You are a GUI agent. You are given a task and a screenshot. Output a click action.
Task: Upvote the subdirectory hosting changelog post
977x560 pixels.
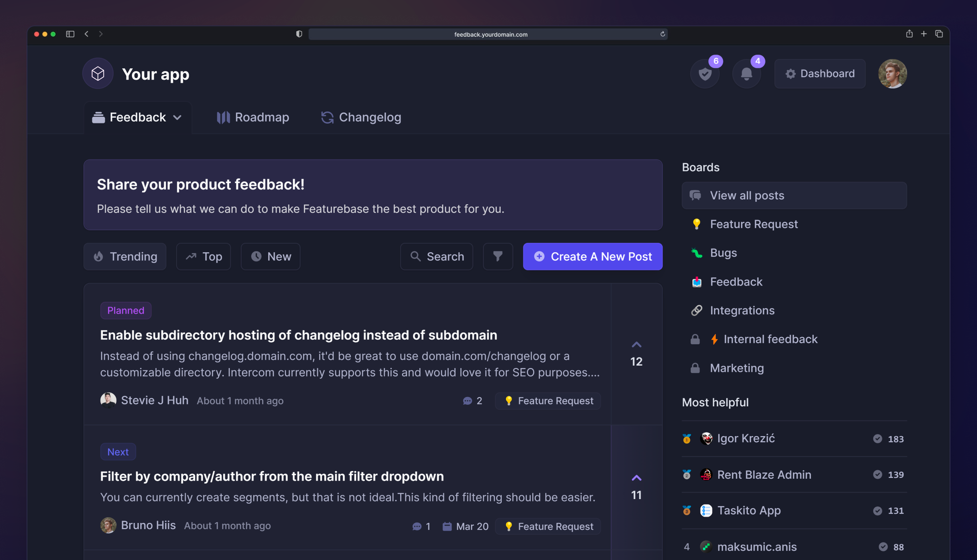pos(636,344)
